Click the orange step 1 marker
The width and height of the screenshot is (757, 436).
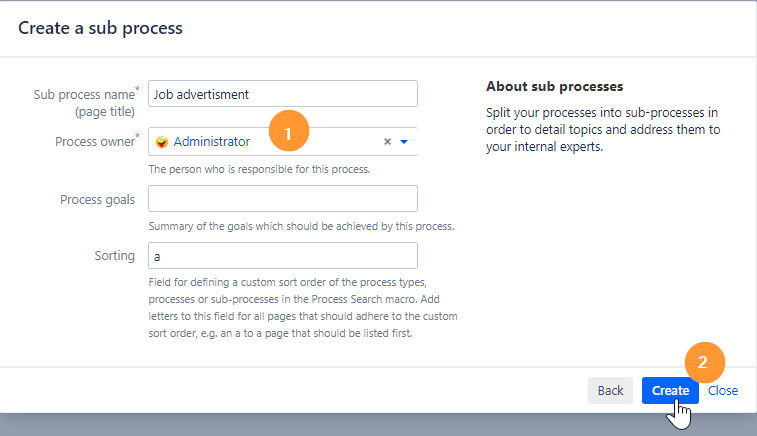(291, 132)
